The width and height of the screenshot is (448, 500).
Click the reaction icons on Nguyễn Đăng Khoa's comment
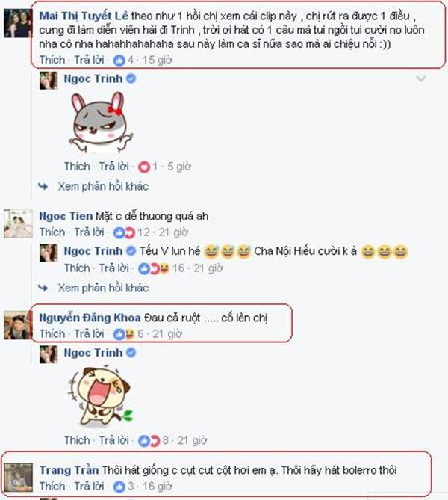coord(124,334)
